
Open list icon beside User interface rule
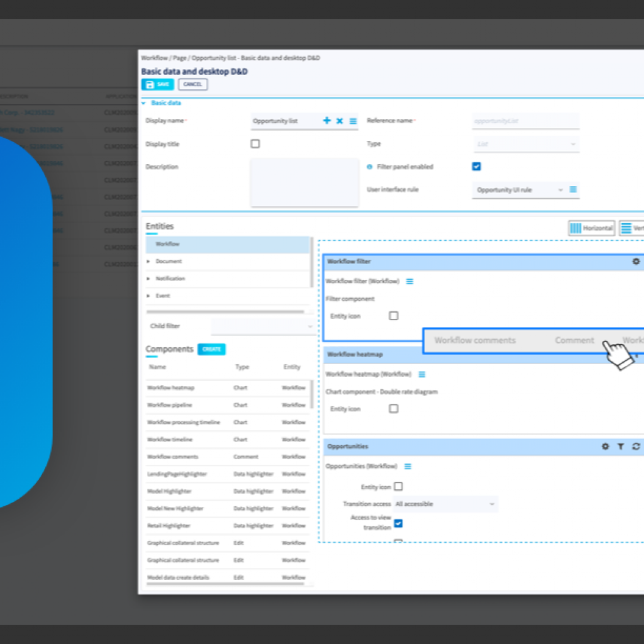pyautogui.click(x=573, y=189)
